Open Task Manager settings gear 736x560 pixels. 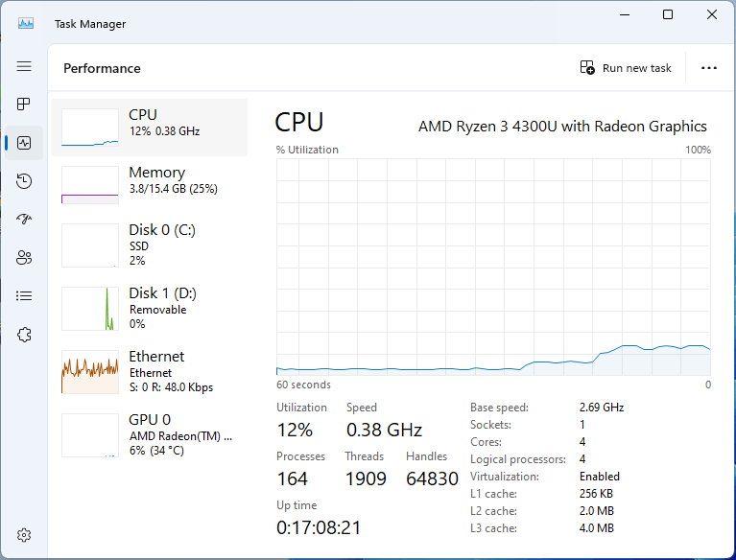[x=24, y=535]
